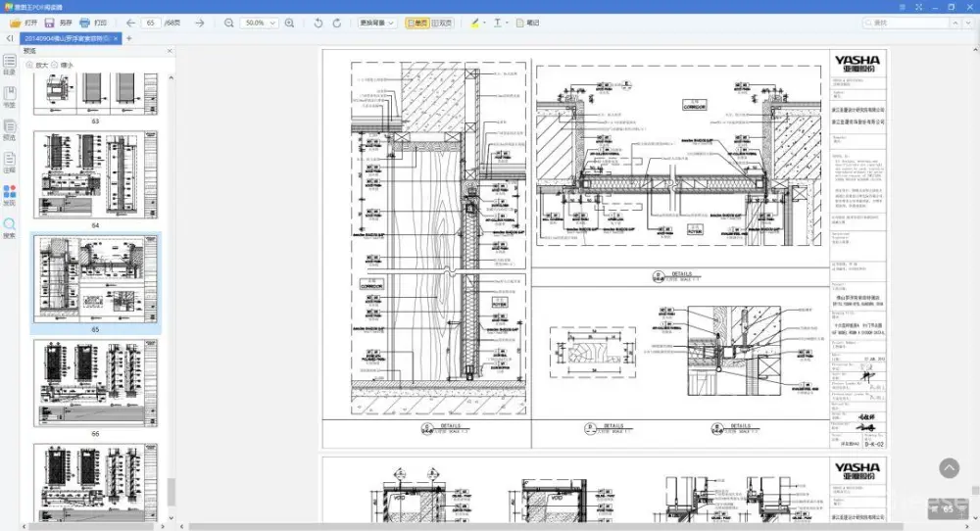980x531 pixels.
Task: Select the page 66 thumbnail
Action: click(95, 384)
